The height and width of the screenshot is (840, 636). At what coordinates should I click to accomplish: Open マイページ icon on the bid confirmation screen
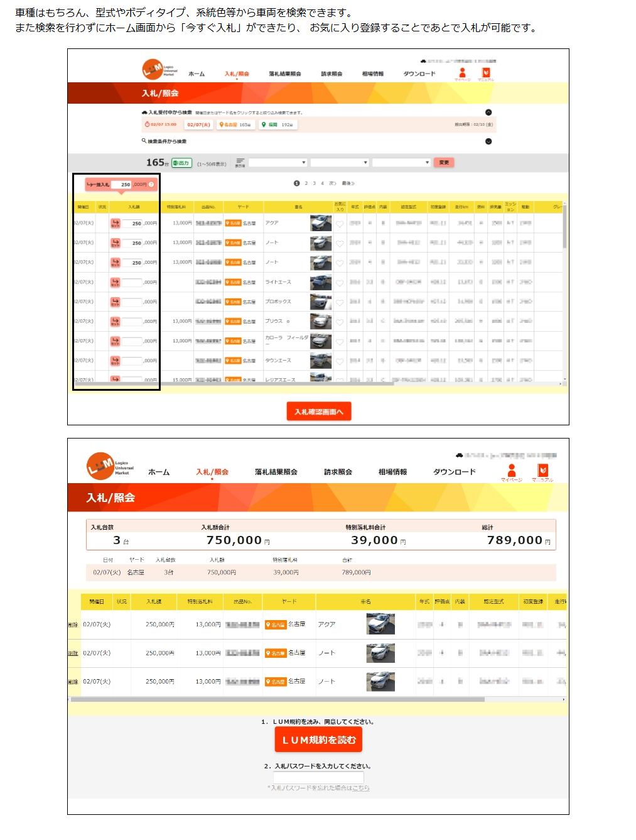[x=511, y=471]
